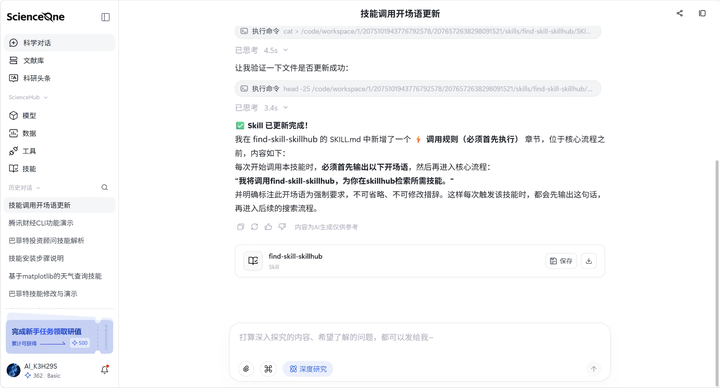Open the command shortcut icon

click(268, 369)
